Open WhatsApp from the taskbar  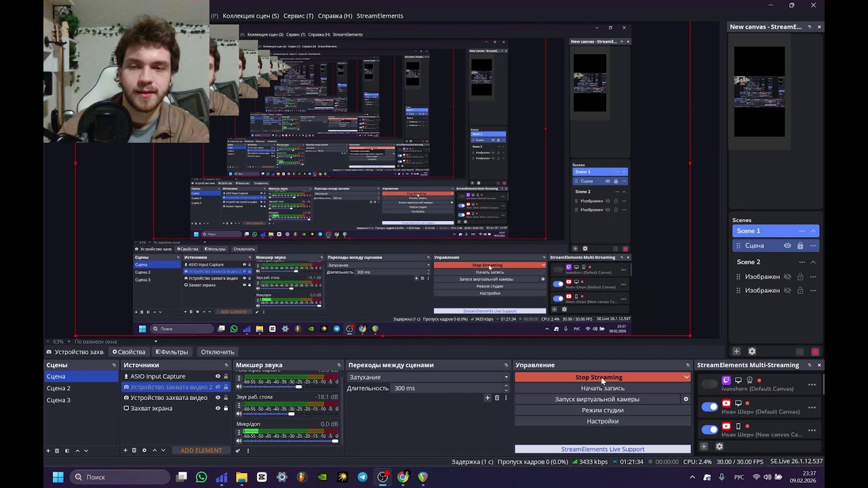point(201,477)
